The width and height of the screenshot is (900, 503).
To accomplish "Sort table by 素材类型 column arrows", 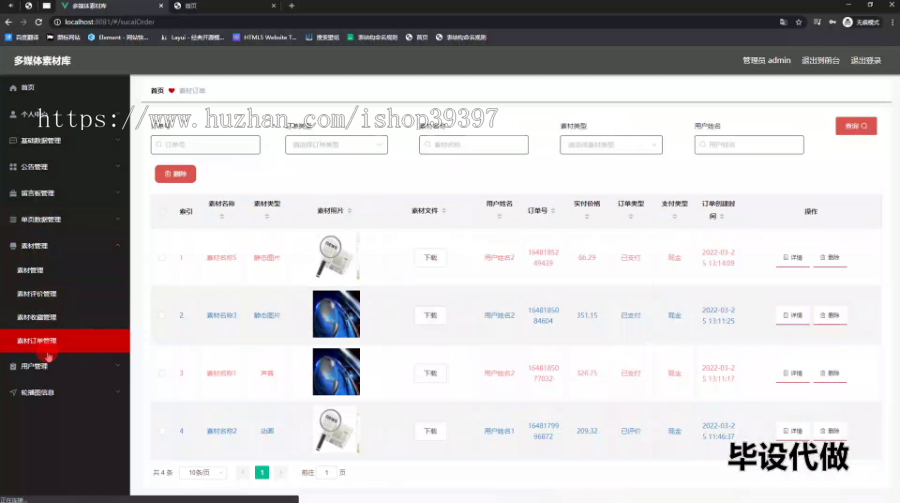I will point(267,216).
